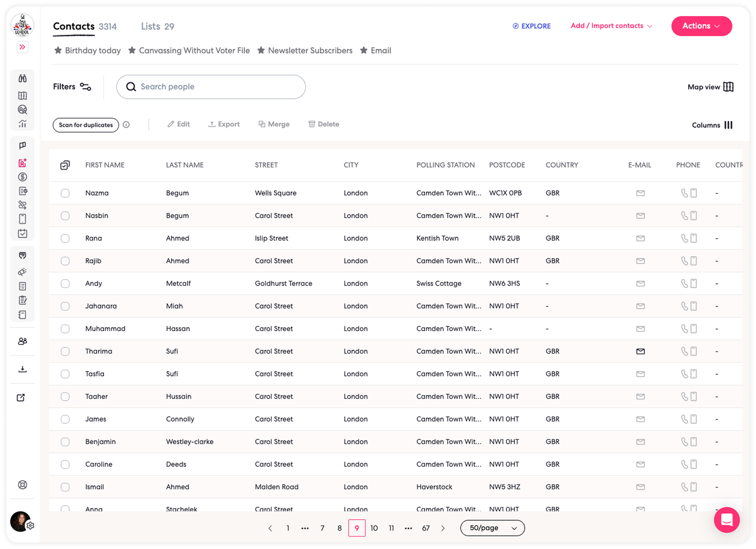The image size is (756, 549).
Task: Open the Actions dropdown
Action: (701, 26)
